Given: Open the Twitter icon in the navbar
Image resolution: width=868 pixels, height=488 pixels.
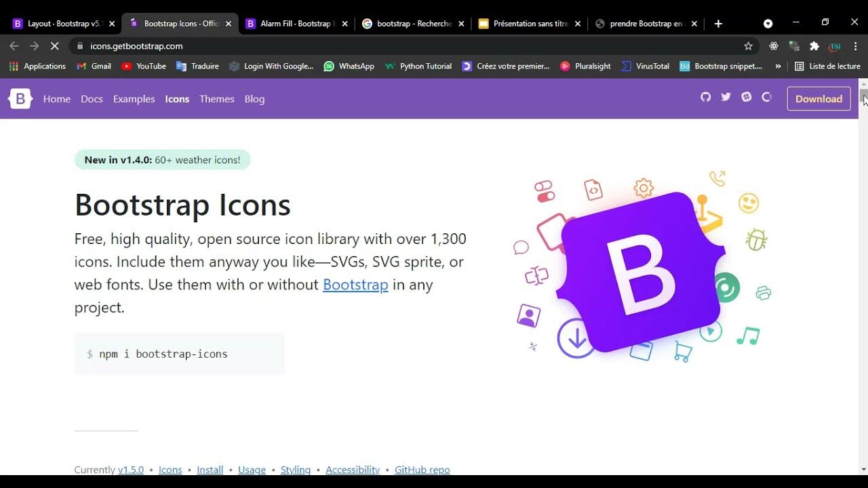Looking at the screenshot, I should [726, 97].
